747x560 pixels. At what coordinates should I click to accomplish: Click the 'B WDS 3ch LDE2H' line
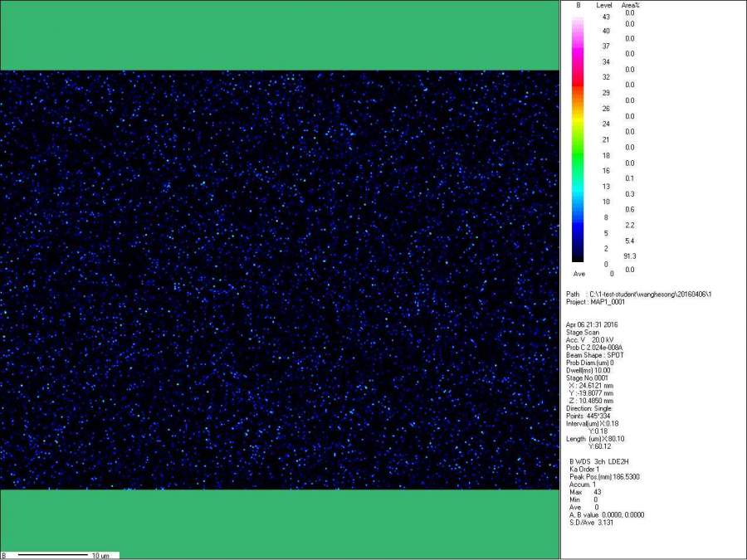599,462
